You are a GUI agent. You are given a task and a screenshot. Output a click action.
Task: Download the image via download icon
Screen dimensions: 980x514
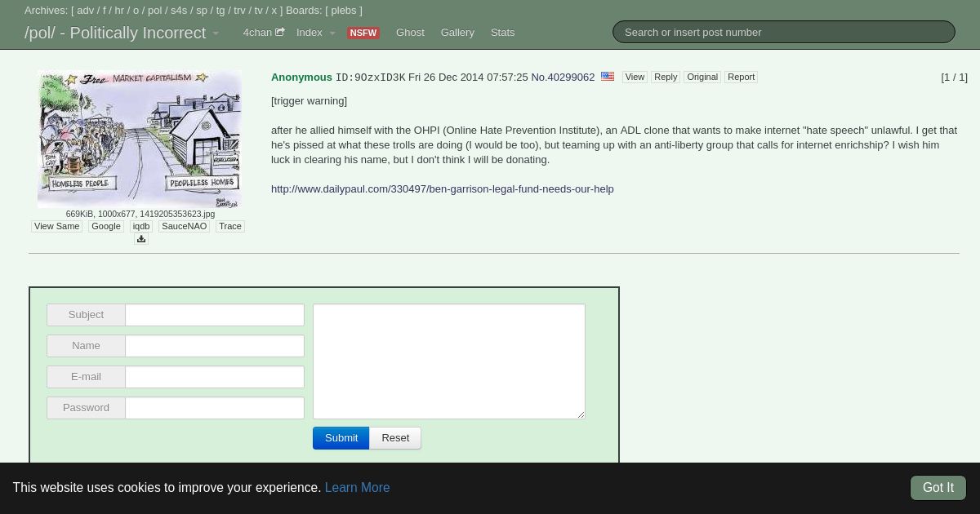(141, 239)
